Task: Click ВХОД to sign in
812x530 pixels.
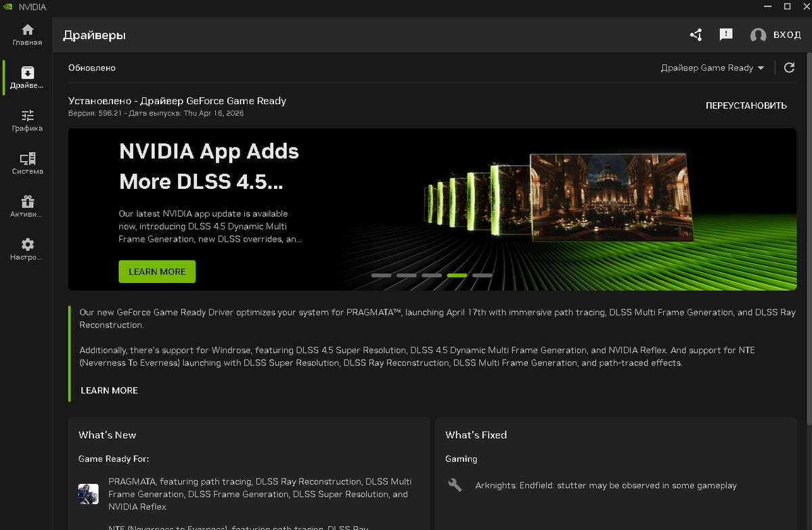Action: [787, 35]
